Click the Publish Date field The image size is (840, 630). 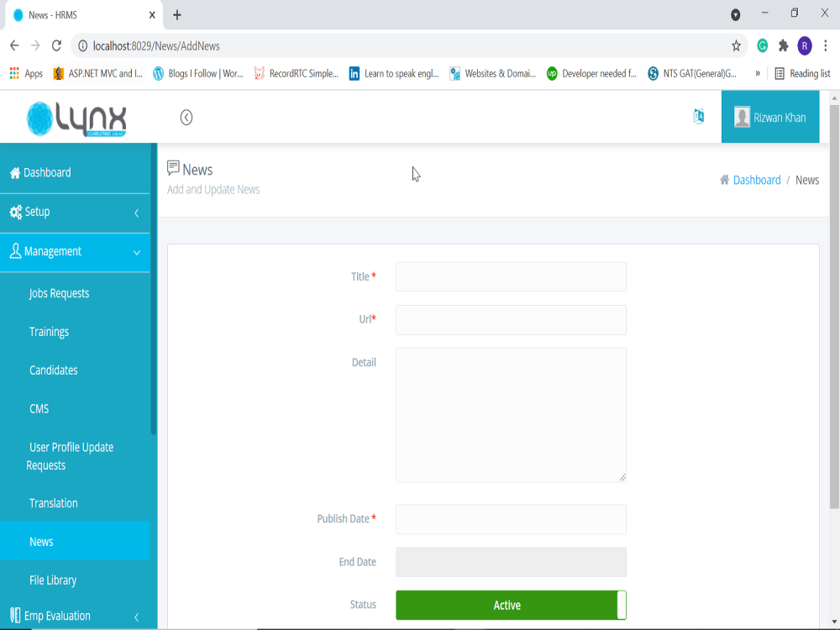click(511, 519)
